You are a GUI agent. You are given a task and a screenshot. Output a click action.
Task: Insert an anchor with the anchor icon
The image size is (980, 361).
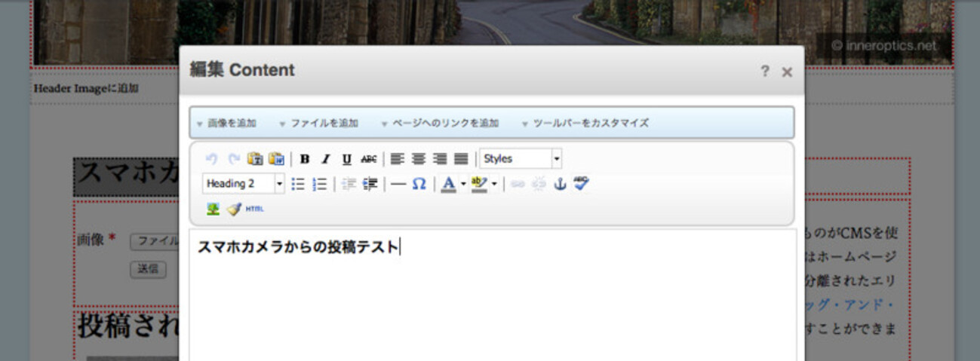tap(560, 184)
